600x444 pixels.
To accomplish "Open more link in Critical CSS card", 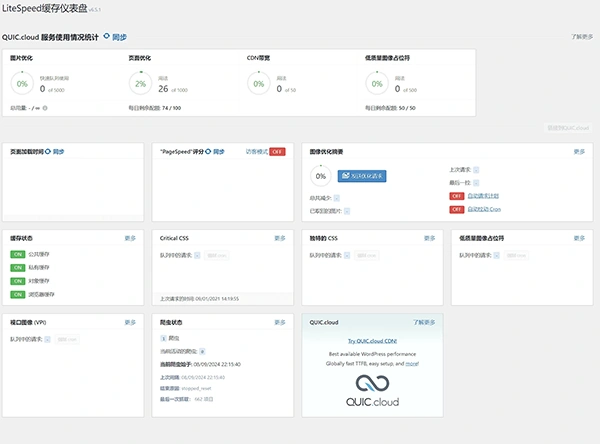I will pyautogui.click(x=280, y=238).
